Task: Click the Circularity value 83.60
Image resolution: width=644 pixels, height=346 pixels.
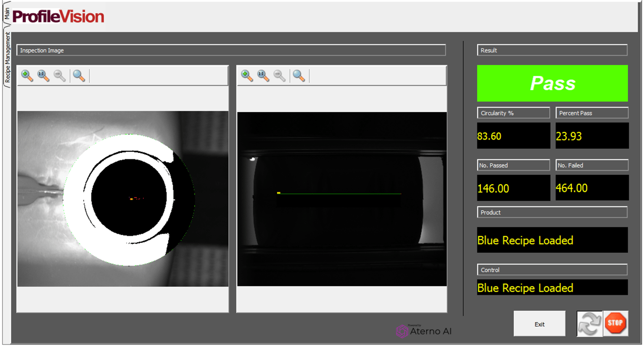Action: (513, 136)
